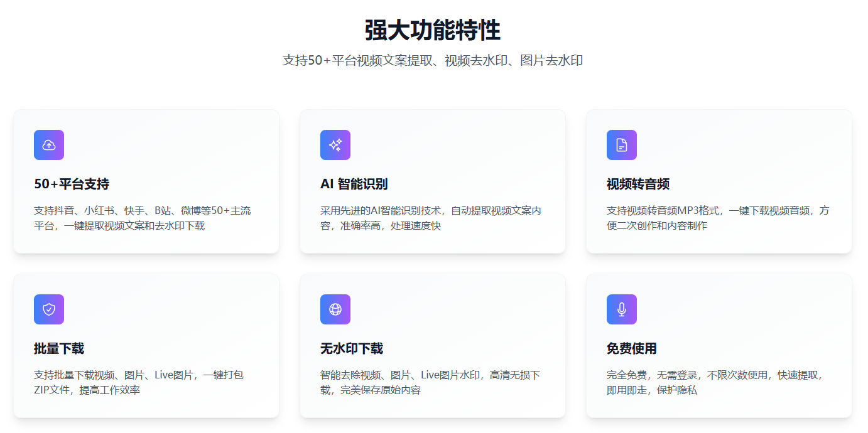The width and height of the screenshot is (868, 433).
Task: Open the 50+平台支持 feature card
Action: [x=146, y=181]
